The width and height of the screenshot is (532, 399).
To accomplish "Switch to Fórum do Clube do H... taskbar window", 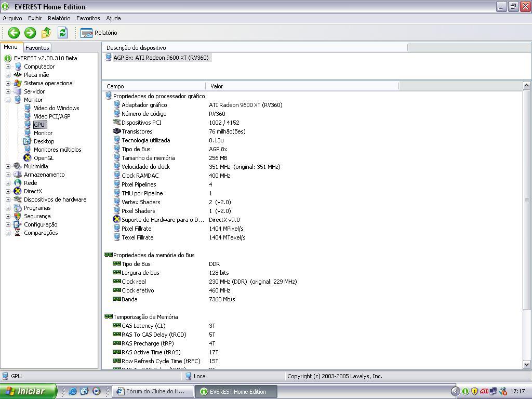I will pyautogui.click(x=153, y=392).
